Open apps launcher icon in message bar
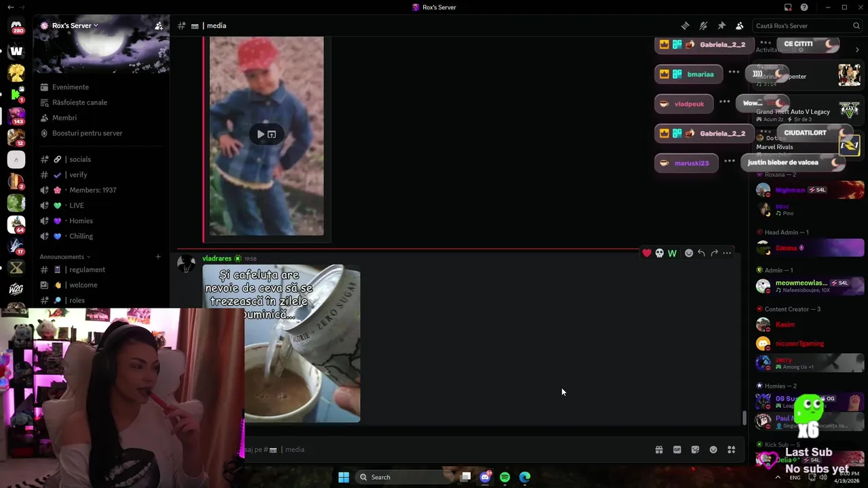The width and height of the screenshot is (868, 488). tap(731, 449)
